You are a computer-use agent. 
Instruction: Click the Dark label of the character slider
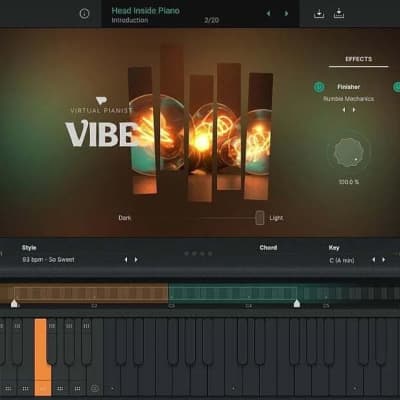[x=125, y=218]
